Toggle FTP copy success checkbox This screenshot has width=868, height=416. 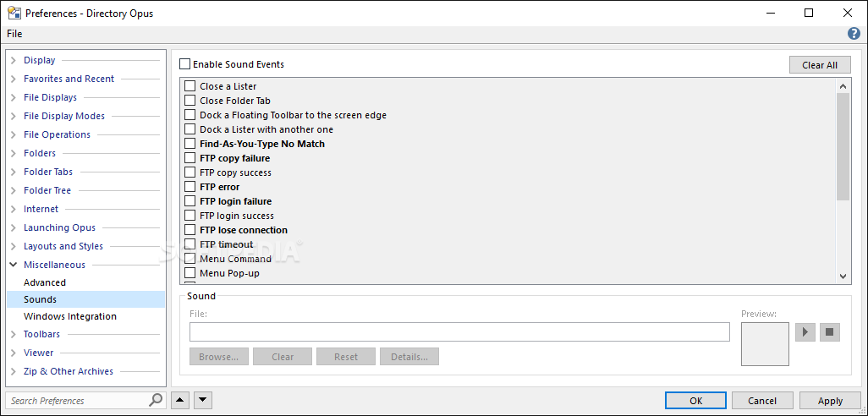190,172
